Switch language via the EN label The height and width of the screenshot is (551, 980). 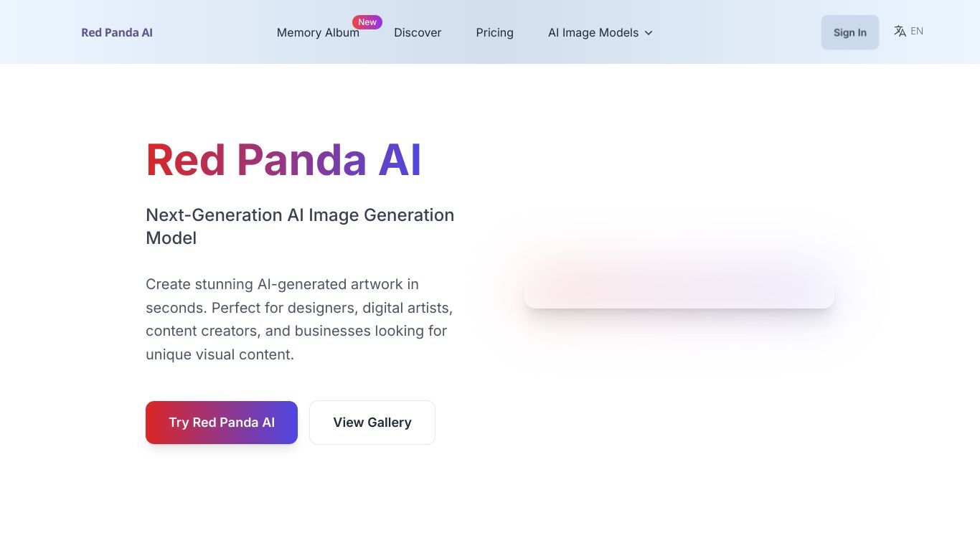tap(917, 31)
